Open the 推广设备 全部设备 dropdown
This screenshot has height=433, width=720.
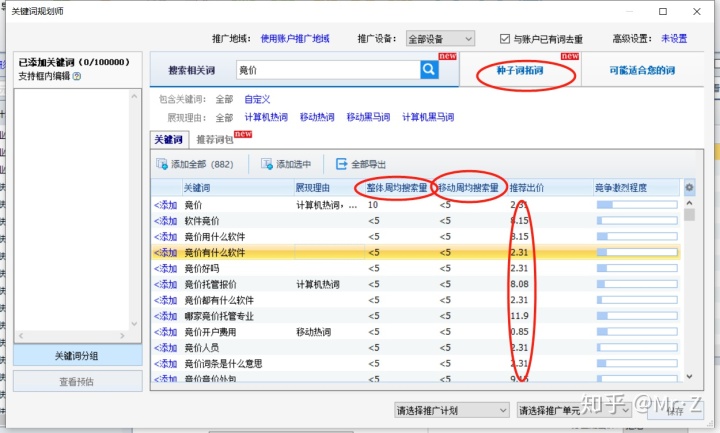(440, 39)
